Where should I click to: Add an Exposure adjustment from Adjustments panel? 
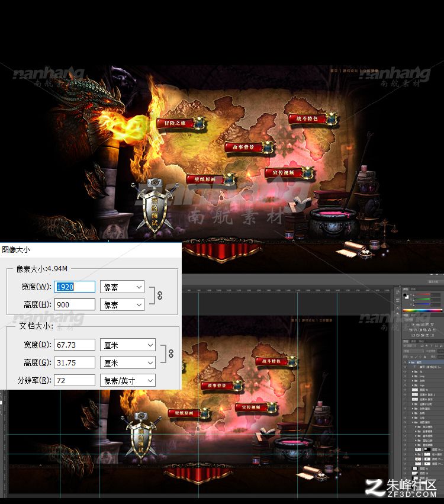coord(427,325)
